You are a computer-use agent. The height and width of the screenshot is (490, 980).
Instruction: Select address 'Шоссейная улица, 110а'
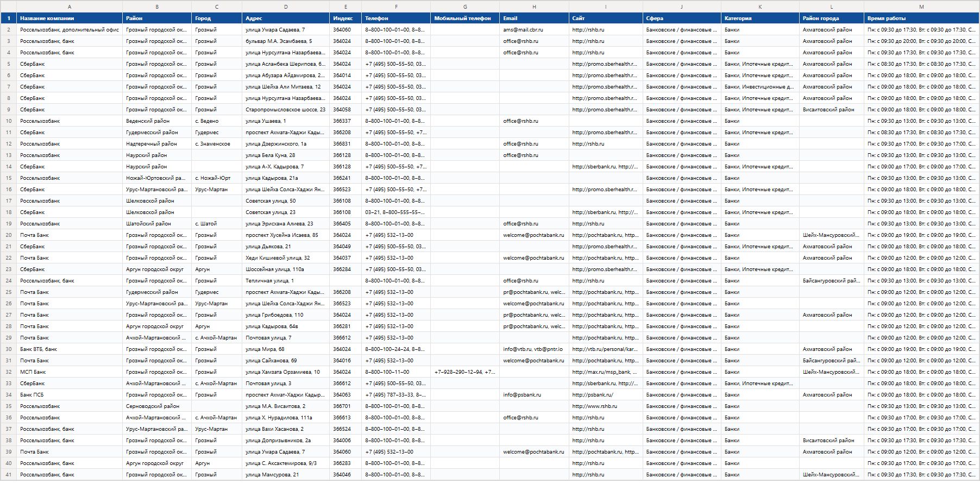pyautogui.click(x=286, y=269)
